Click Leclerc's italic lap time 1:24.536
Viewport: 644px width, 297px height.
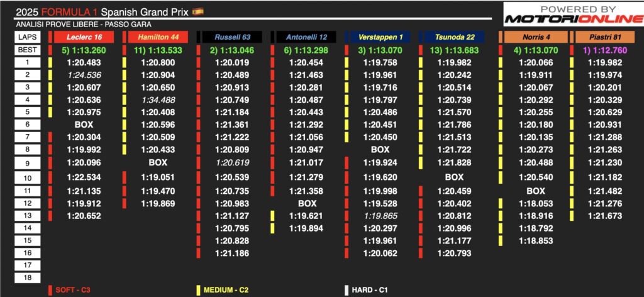[x=84, y=75]
